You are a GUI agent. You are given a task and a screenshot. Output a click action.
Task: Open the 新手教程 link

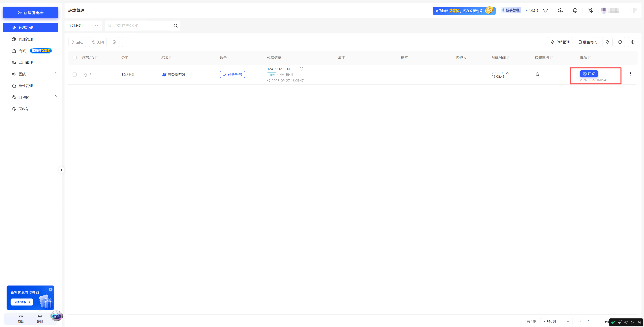tap(510, 10)
